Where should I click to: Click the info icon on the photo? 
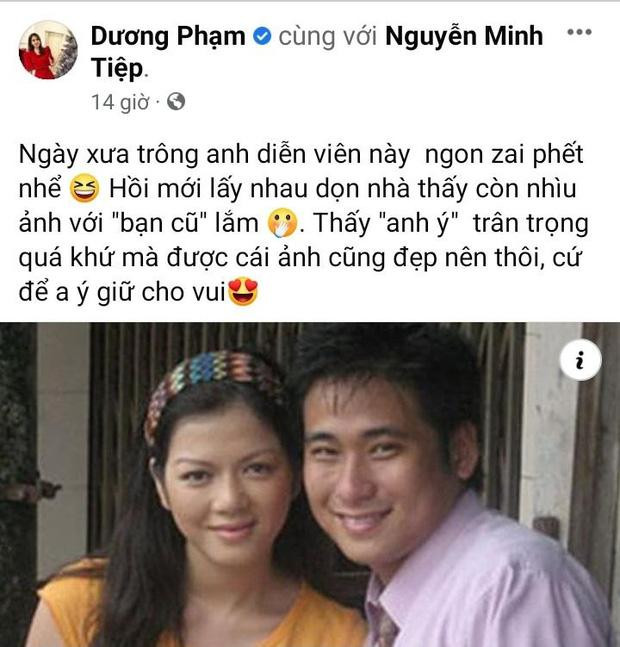tap(580, 360)
